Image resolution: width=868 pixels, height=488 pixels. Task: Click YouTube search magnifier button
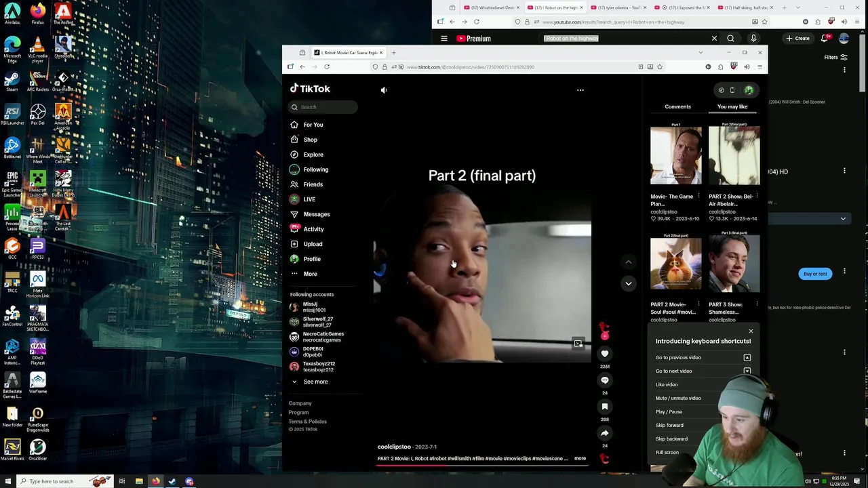pyautogui.click(x=730, y=39)
